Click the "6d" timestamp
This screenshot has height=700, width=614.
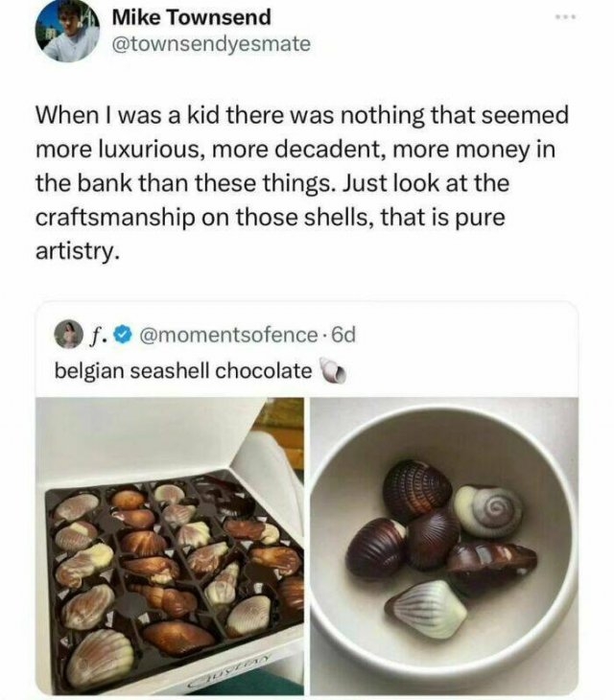(x=341, y=335)
